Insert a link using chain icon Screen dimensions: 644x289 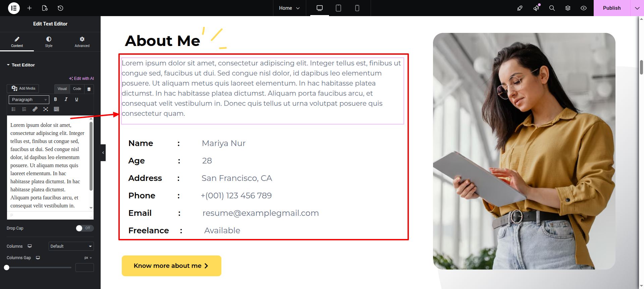[x=35, y=109]
